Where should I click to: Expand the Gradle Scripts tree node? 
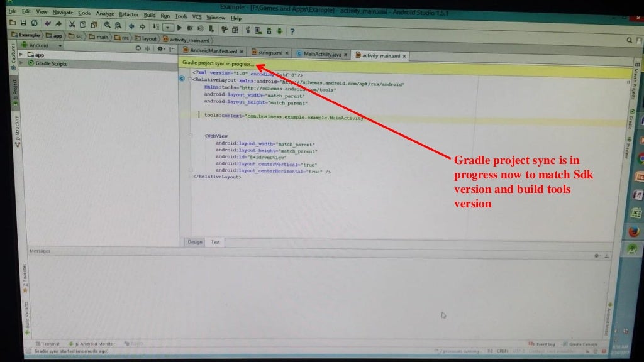21,63
